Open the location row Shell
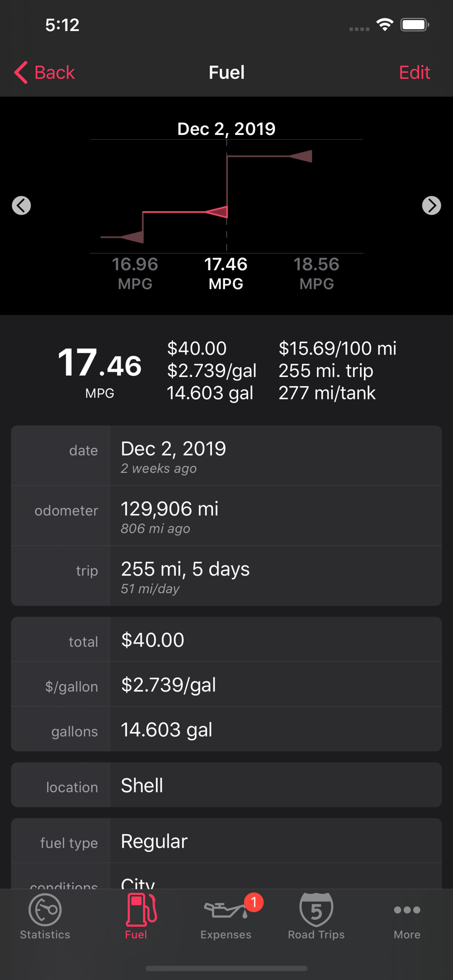Screen dimensions: 453x980 pyautogui.click(x=226, y=785)
